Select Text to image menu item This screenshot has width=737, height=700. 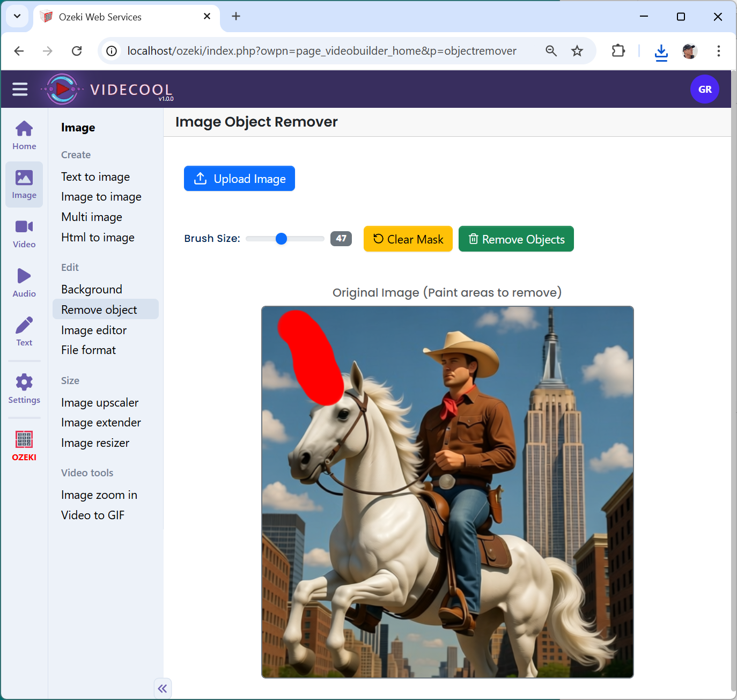coord(95,177)
